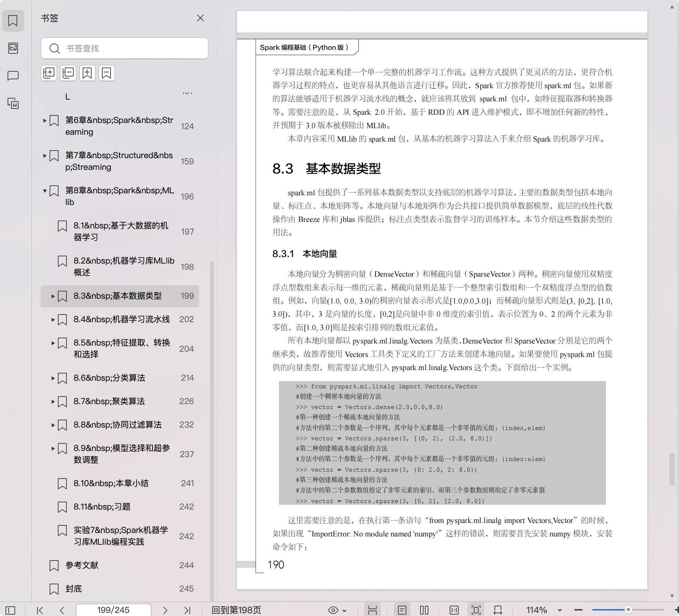Image resolution: width=679 pixels, height=616 pixels.
Task: Open bookmark 8.10 本章小结
Action: point(111,483)
